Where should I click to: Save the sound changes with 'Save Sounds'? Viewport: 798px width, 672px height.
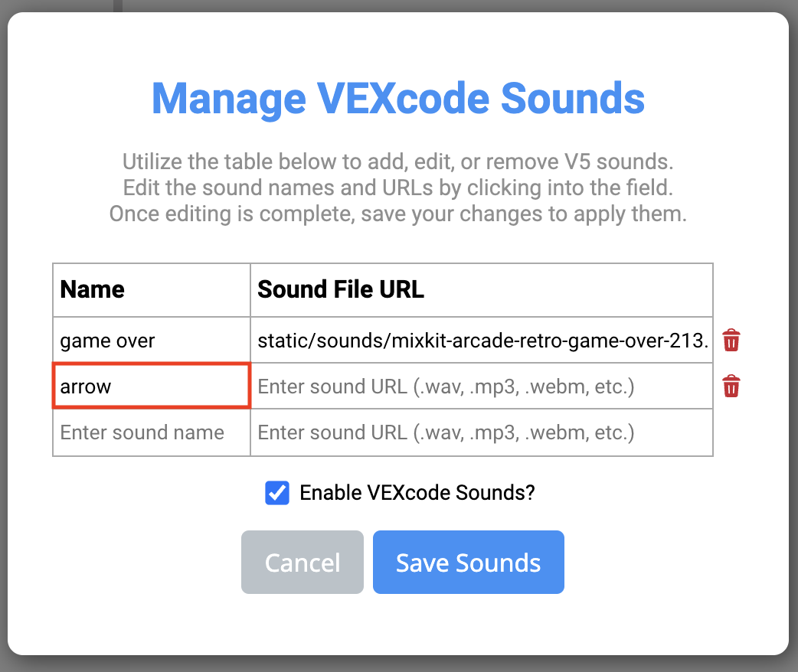[x=468, y=562]
